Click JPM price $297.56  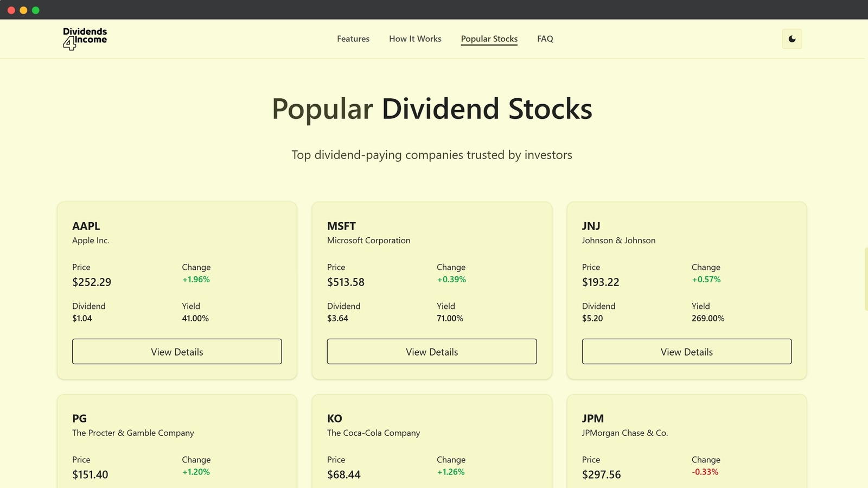(601, 475)
